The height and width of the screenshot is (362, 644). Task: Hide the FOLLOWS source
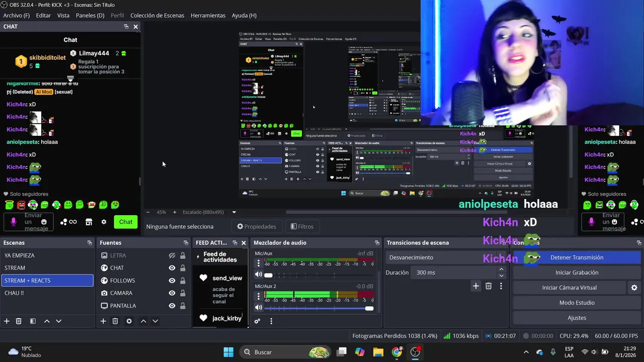[x=172, y=281]
